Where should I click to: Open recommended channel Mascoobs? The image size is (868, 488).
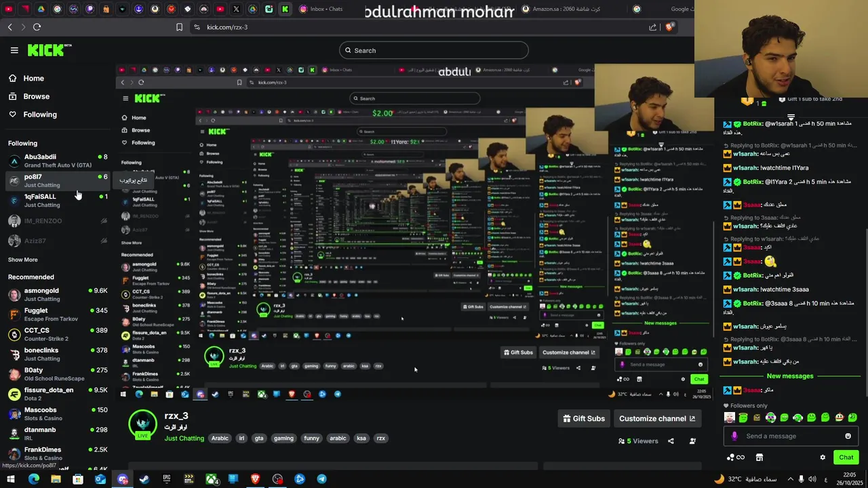tap(57, 413)
